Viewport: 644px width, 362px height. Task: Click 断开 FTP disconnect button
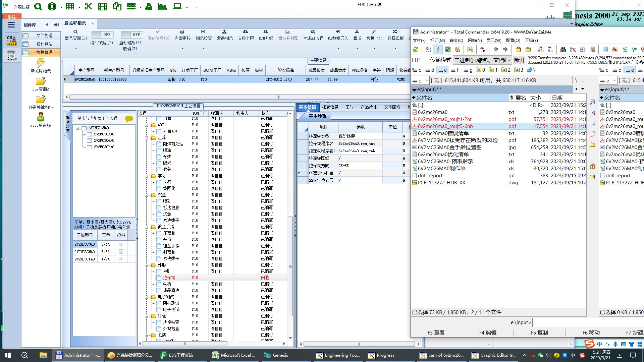click(519, 60)
